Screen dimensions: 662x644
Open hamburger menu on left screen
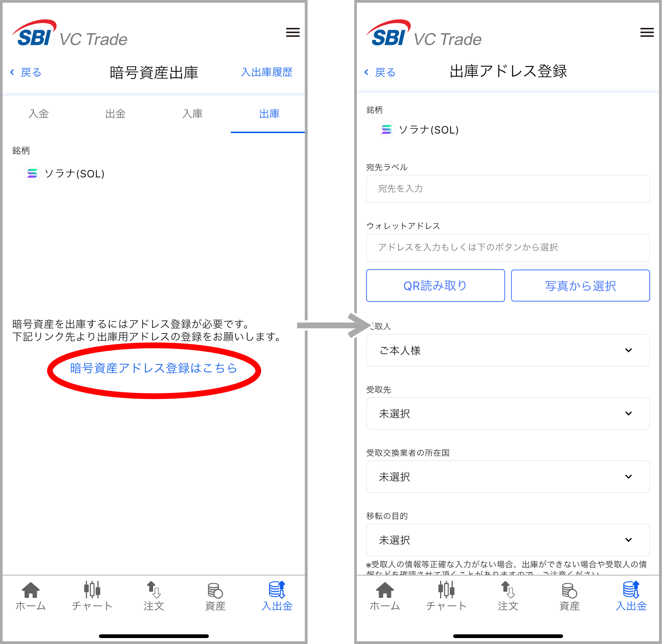[293, 33]
